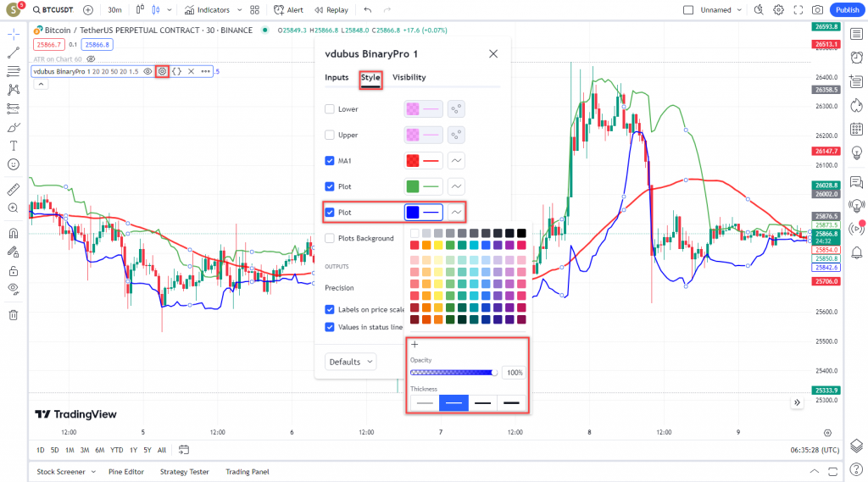Uncheck the green Plot checkbox
This screenshot has width=868, height=482.
point(330,186)
